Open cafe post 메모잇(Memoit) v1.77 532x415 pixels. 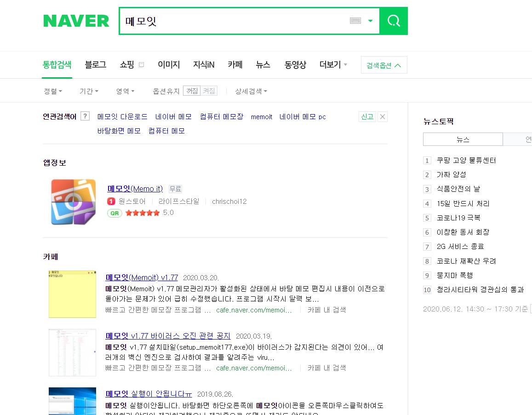pyautogui.click(x=142, y=278)
